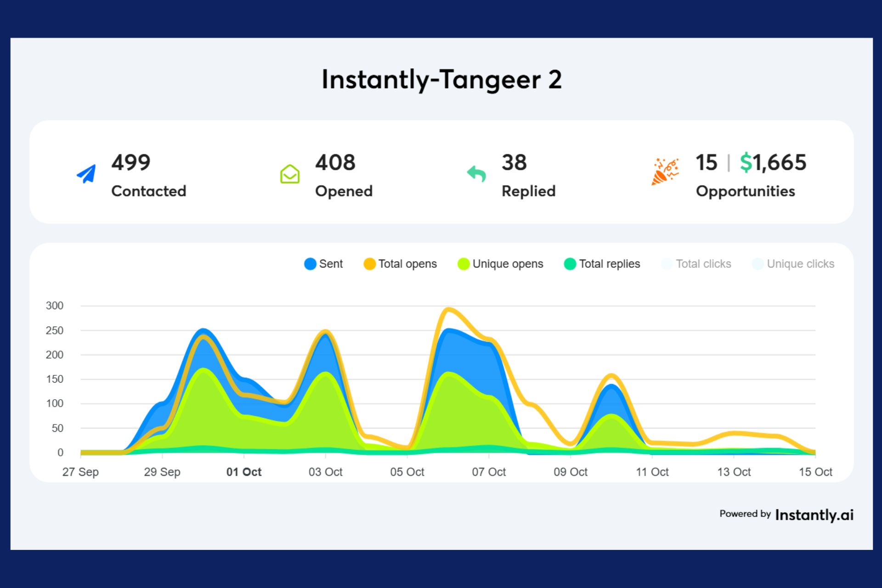This screenshot has height=588, width=882.
Task: Toggle Total replies series in legend
Action: point(609,264)
